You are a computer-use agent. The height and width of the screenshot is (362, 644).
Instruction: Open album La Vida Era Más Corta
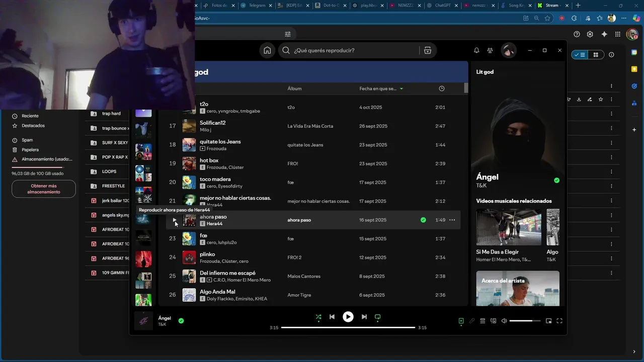(310, 126)
